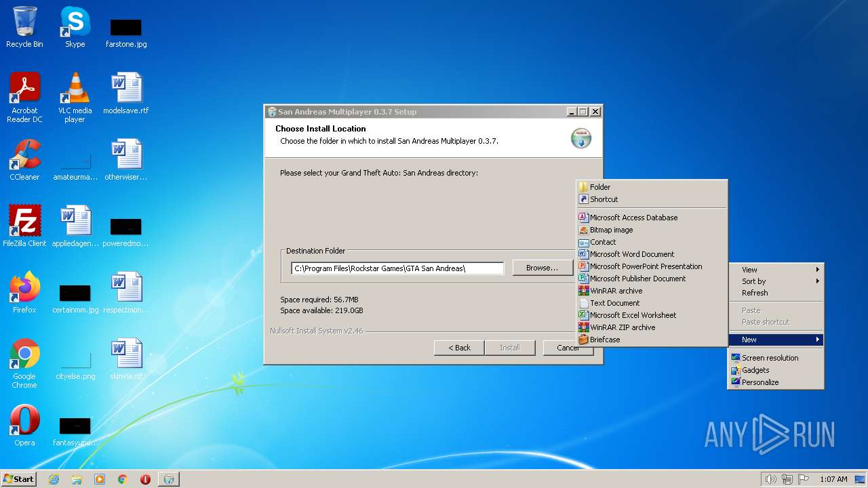Create a Microsoft Access Database
This screenshot has height=488, width=868.
tap(652, 218)
